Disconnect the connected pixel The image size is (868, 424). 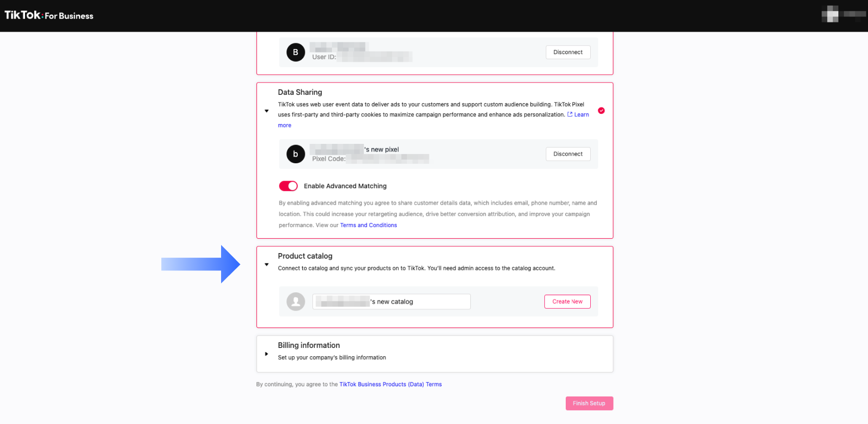[568, 154]
